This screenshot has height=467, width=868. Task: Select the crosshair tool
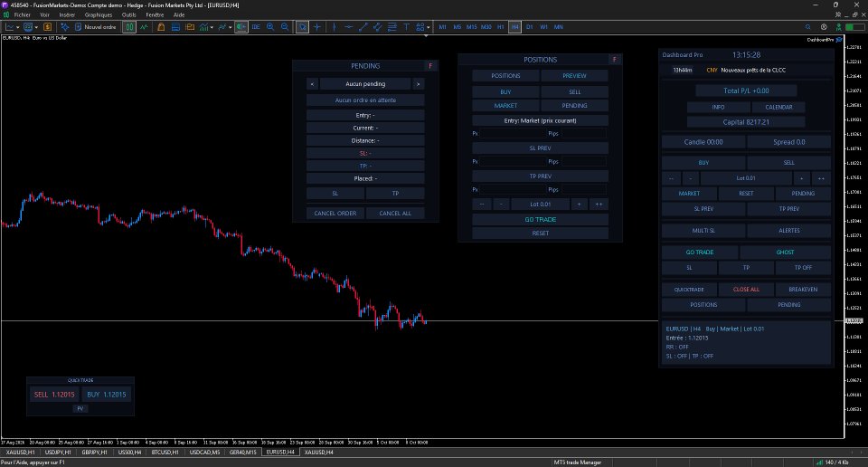click(x=317, y=26)
